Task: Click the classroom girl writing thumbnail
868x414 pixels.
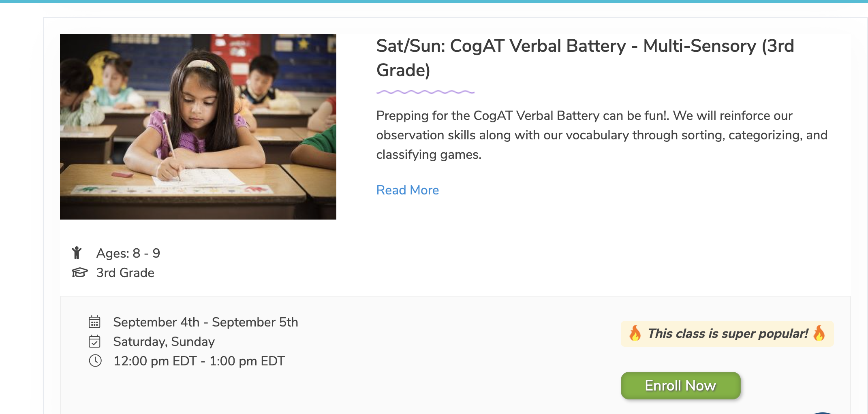Action: [x=198, y=127]
